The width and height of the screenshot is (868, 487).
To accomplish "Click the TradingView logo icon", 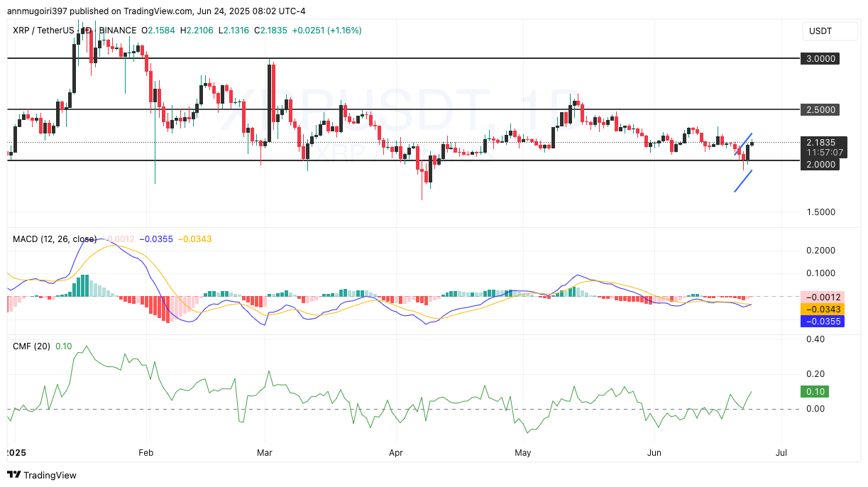I will pyautogui.click(x=14, y=475).
